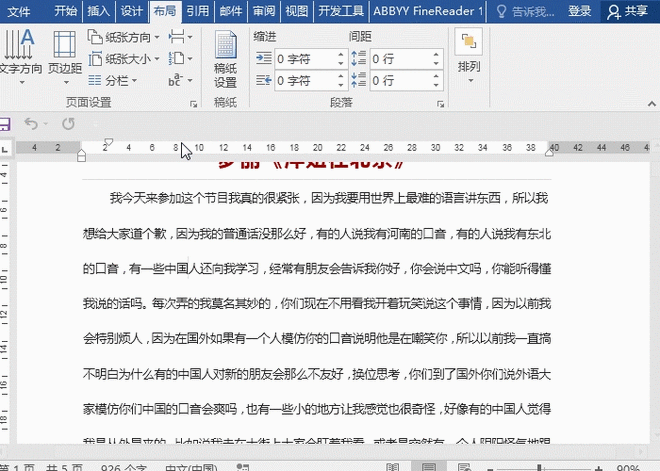Click the left indent value field
The width and height of the screenshot is (660, 471).
pos(306,59)
